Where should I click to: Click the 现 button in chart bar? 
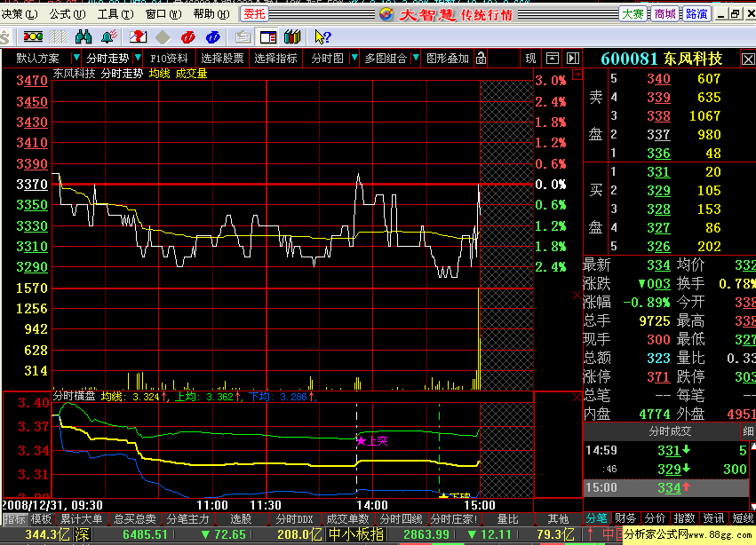530,59
